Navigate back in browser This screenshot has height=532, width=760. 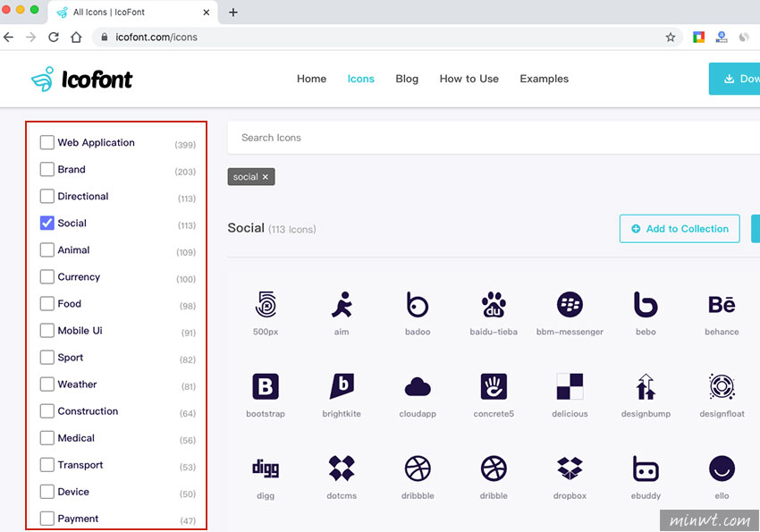coord(8,38)
